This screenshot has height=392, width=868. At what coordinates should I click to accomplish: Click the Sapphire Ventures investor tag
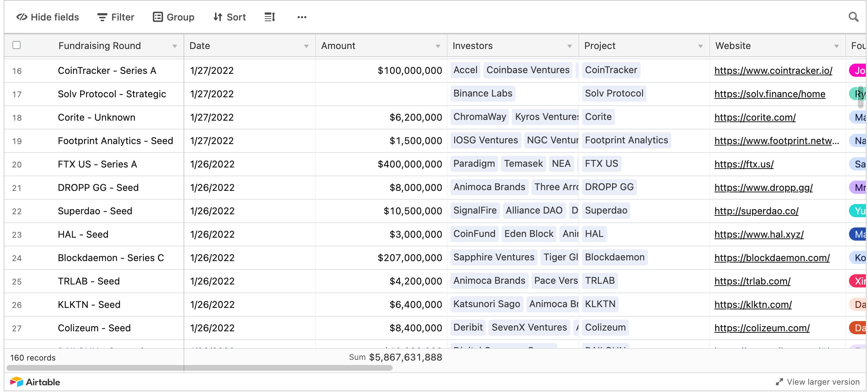pyautogui.click(x=494, y=257)
